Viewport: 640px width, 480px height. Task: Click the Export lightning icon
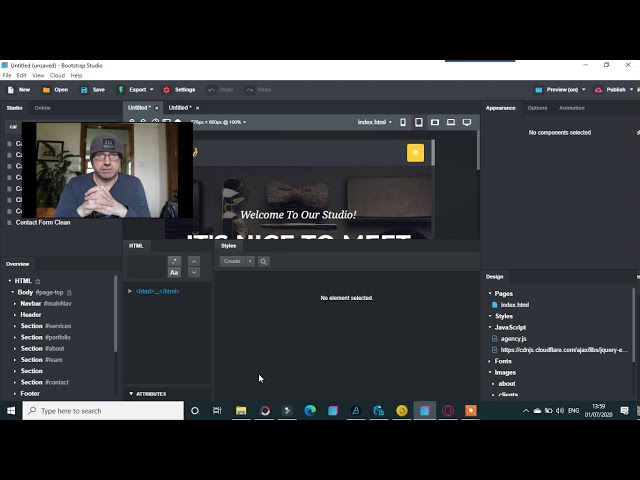coord(121,90)
